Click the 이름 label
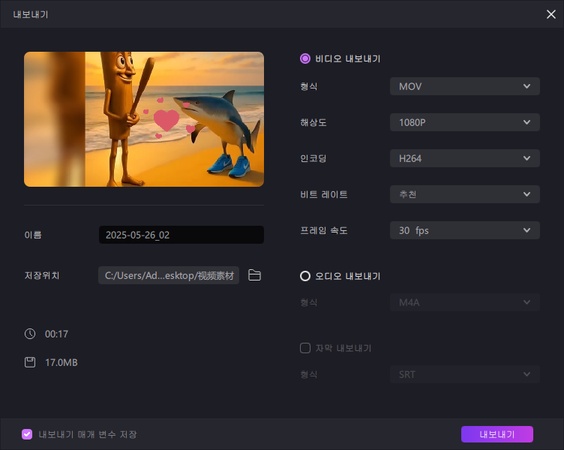Image resolution: width=564 pixels, height=450 pixels. coord(33,235)
